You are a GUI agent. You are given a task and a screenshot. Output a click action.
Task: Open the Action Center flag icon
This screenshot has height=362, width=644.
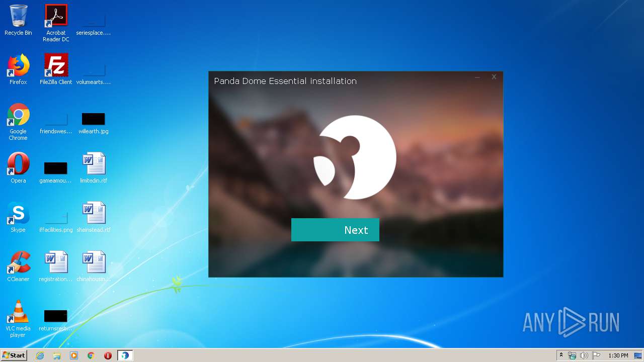point(596,355)
